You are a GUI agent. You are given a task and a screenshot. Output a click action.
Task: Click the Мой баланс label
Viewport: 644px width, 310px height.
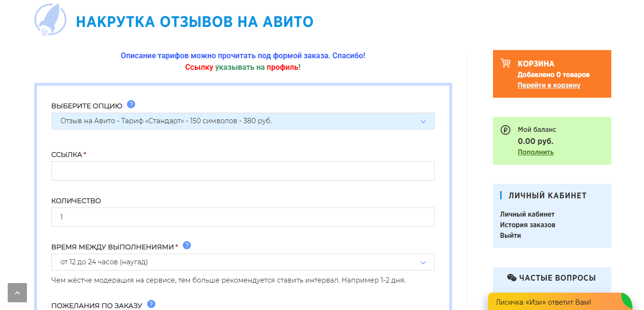[x=537, y=129]
